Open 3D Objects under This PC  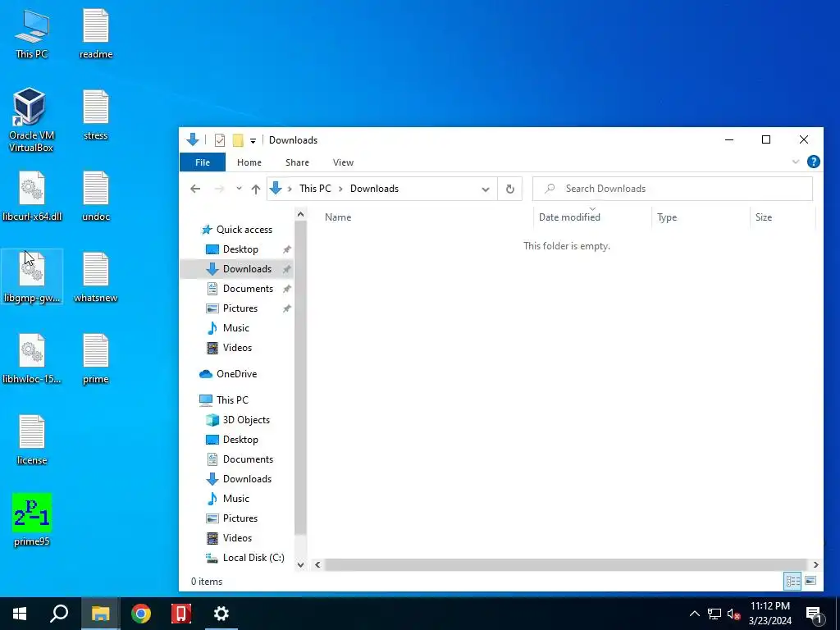point(246,419)
